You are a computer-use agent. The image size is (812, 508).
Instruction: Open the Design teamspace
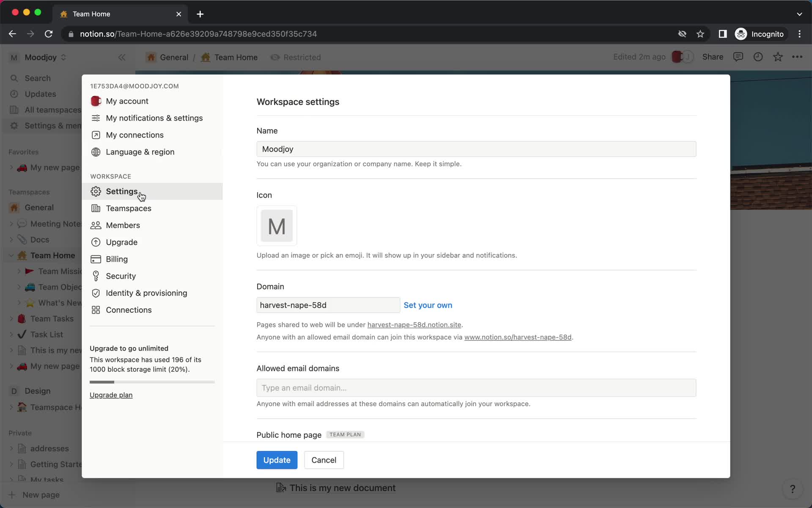point(37,391)
